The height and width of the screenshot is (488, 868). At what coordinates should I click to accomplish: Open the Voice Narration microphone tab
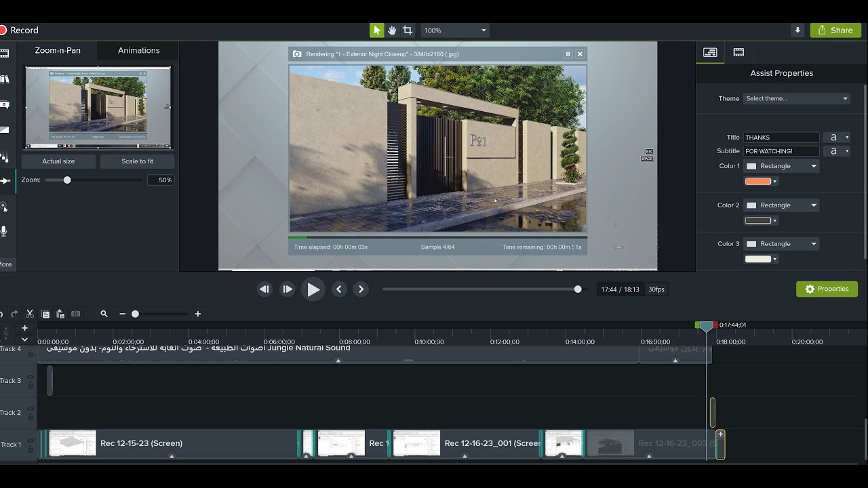[x=4, y=231]
